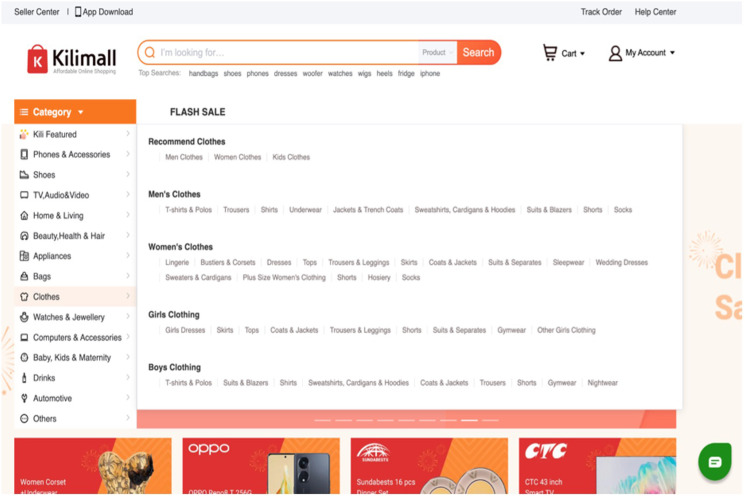Open the Product search type dropdown
Screen dimensions: 745x496
pos(437,52)
